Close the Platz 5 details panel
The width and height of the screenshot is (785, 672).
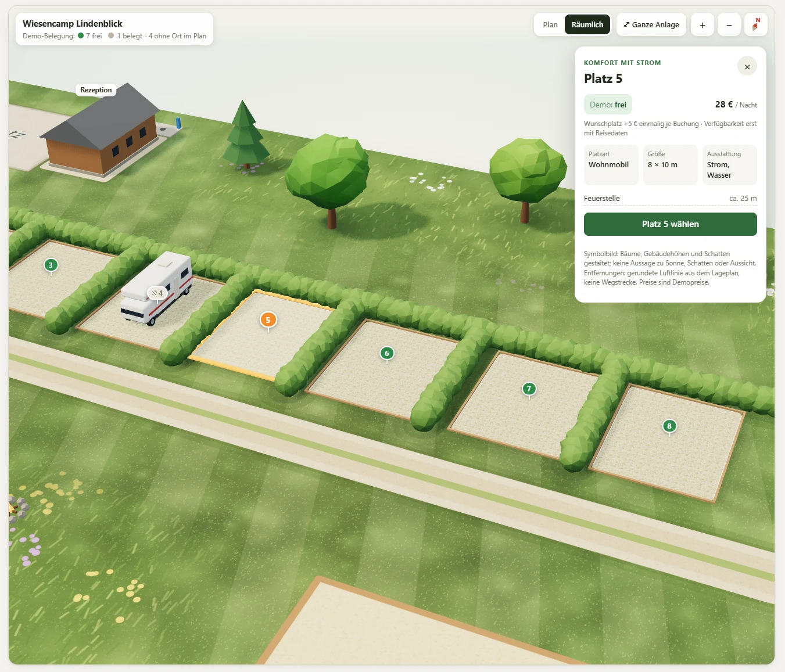[747, 66]
